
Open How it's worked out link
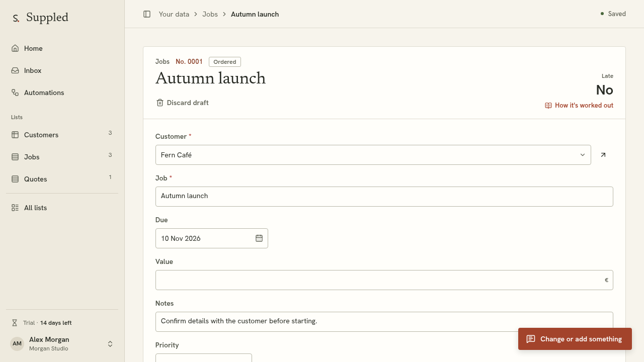579,106
